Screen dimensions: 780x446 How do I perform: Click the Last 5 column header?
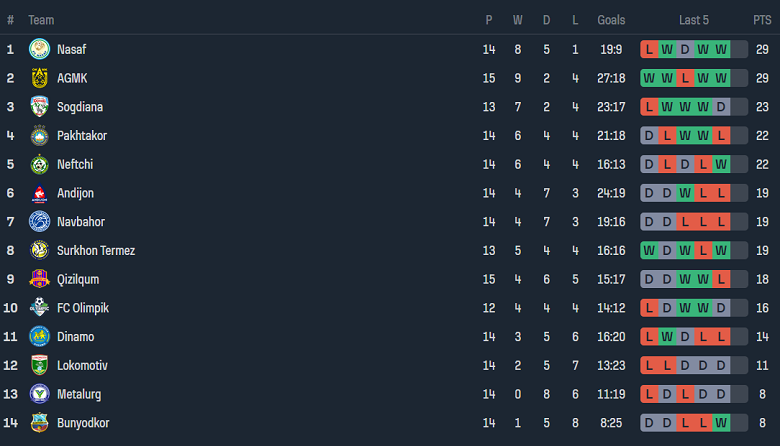(x=694, y=20)
